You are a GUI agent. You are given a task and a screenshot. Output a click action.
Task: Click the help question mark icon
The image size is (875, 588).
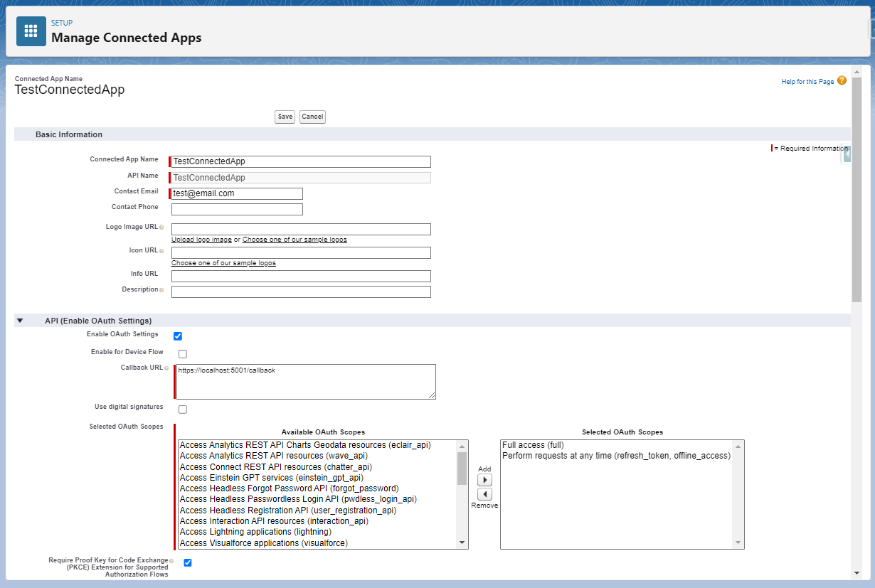[x=842, y=80]
